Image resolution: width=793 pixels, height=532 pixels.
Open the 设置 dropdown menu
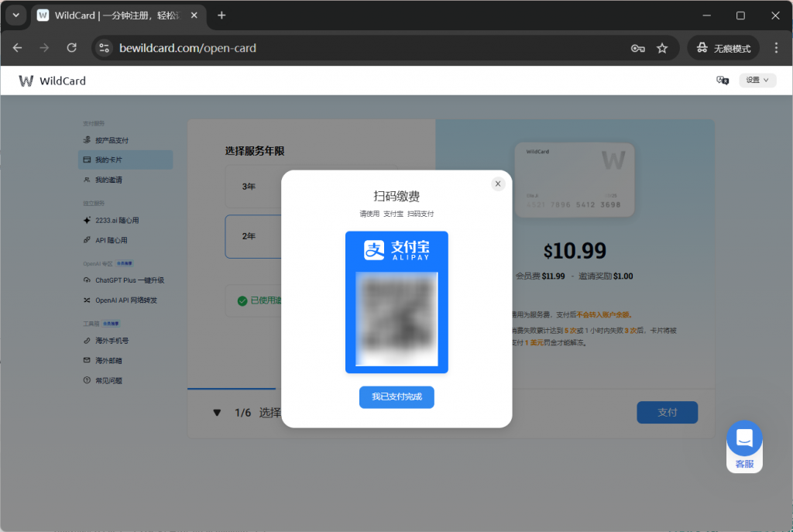click(x=757, y=80)
